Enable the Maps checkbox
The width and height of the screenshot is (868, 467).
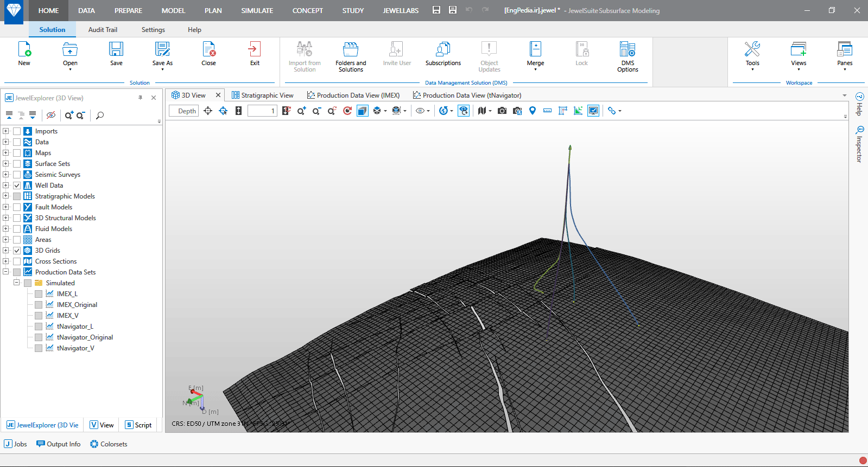(17, 153)
